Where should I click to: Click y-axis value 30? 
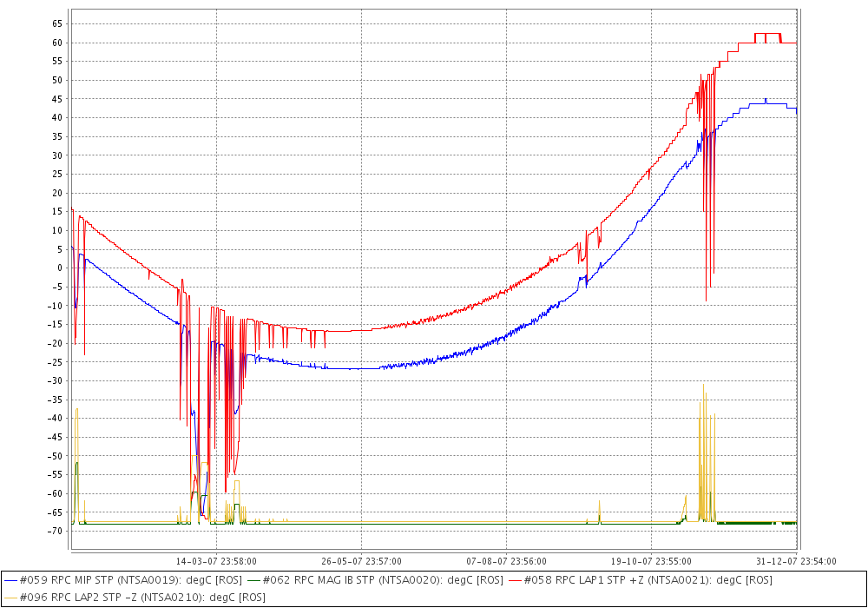pos(57,155)
